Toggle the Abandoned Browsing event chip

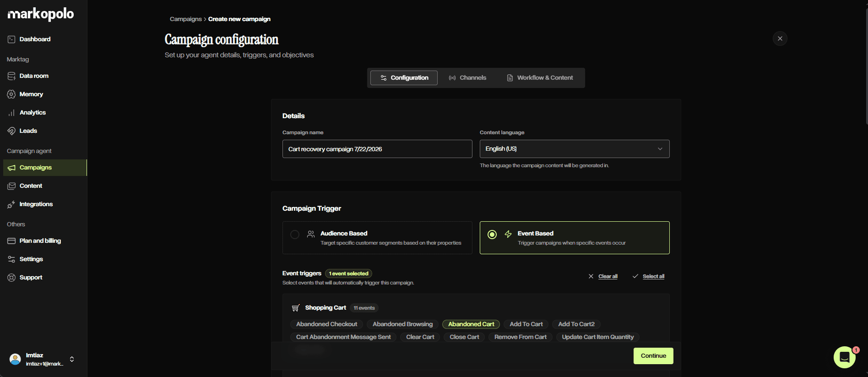click(x=403, y=324)
